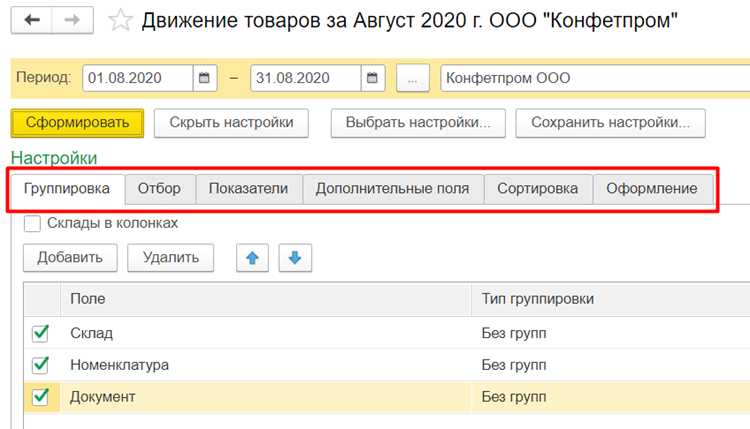750x429 pixels.
Task: Click grouping type Без групп for Склад
Action: pyautogui.click(x=514, y=333)
